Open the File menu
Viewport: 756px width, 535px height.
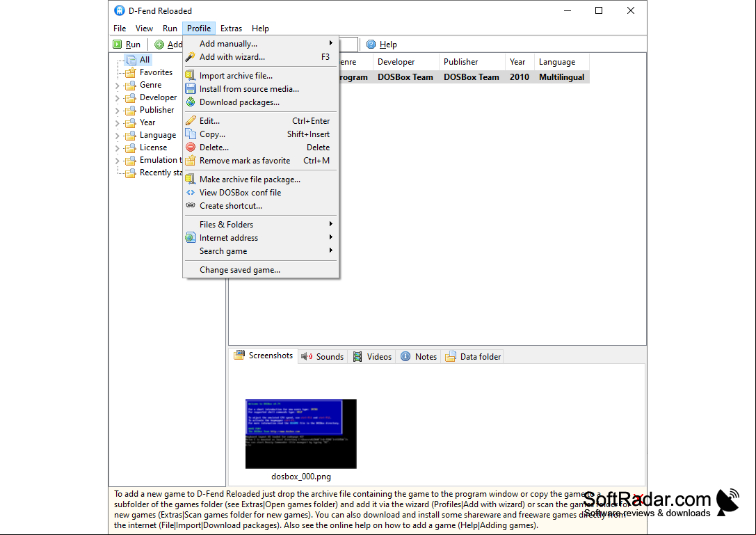point(120,29)
